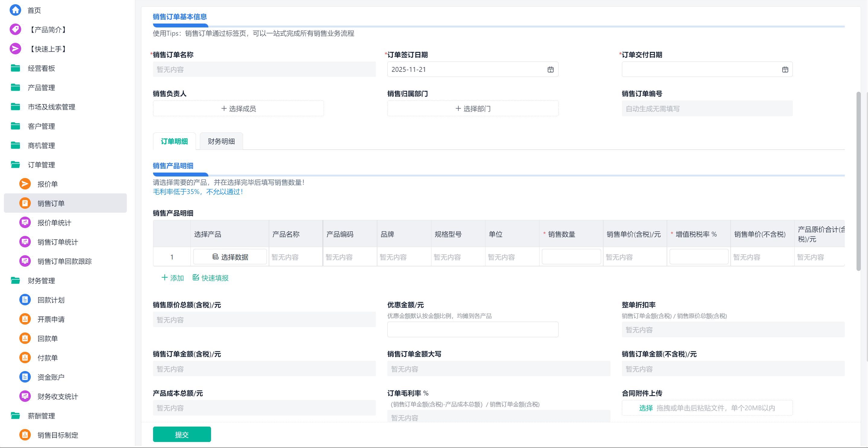
Task: Open the 报价单 quote icon item
Action: pos(25,184)
